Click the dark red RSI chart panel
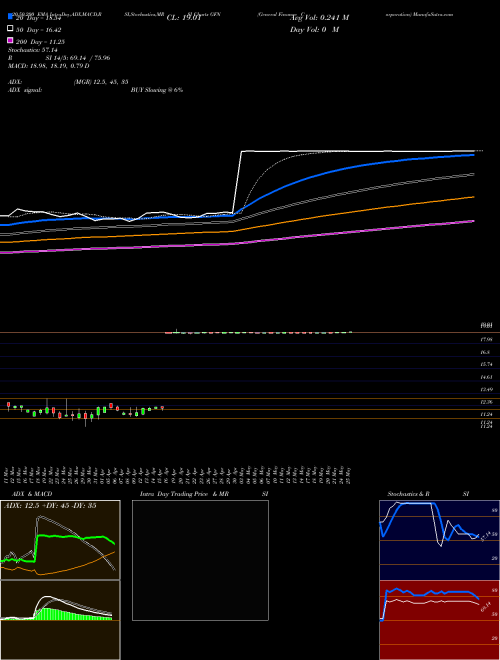 coord(439,620)
